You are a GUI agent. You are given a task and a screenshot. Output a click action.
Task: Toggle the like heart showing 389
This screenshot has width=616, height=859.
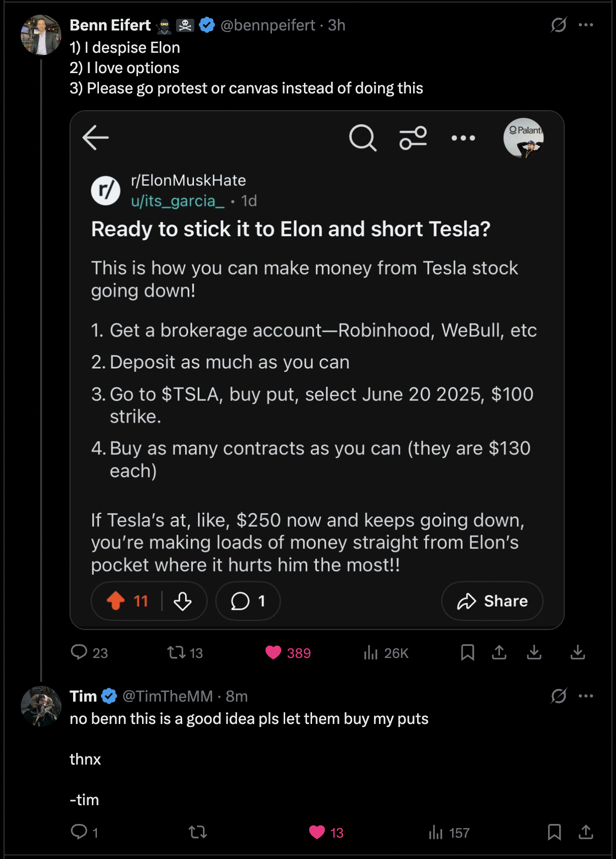point(273,652)
